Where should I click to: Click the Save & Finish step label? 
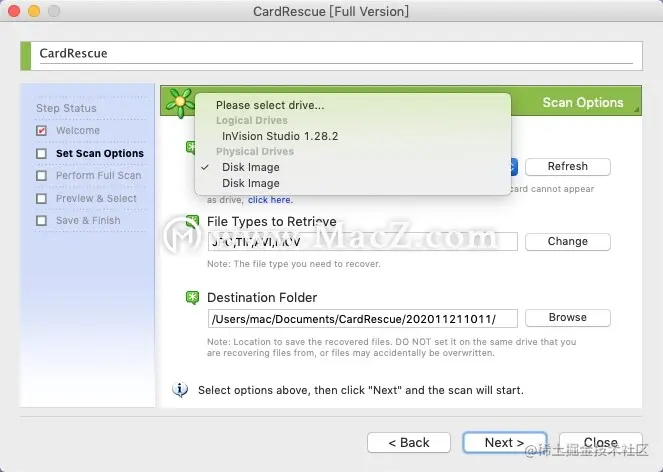[x=88, y=220]
